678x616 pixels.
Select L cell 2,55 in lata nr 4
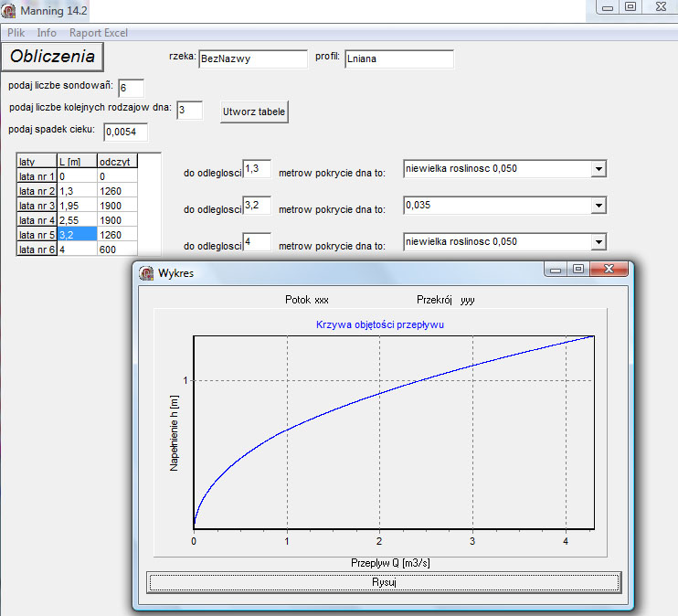77,220
